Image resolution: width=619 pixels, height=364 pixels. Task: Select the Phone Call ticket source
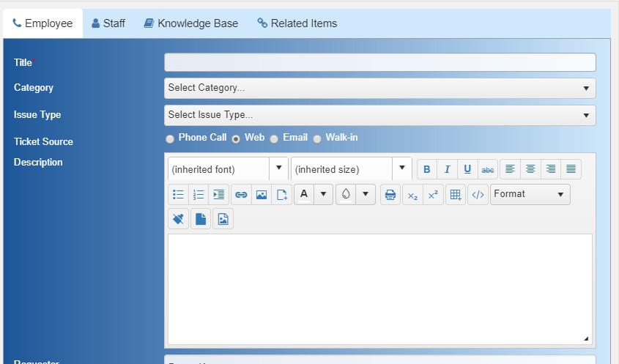tap(170, 139)
